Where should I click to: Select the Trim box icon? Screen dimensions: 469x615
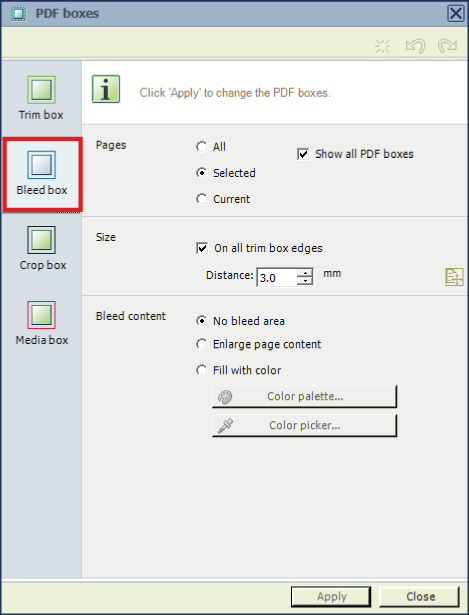(x=41, y=90)
